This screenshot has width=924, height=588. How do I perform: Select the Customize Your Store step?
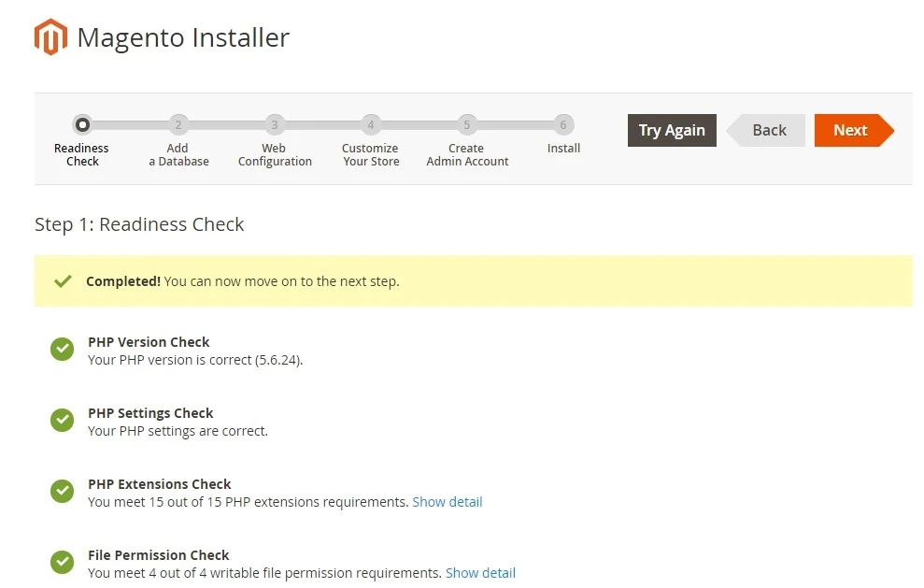coord(370,124)
